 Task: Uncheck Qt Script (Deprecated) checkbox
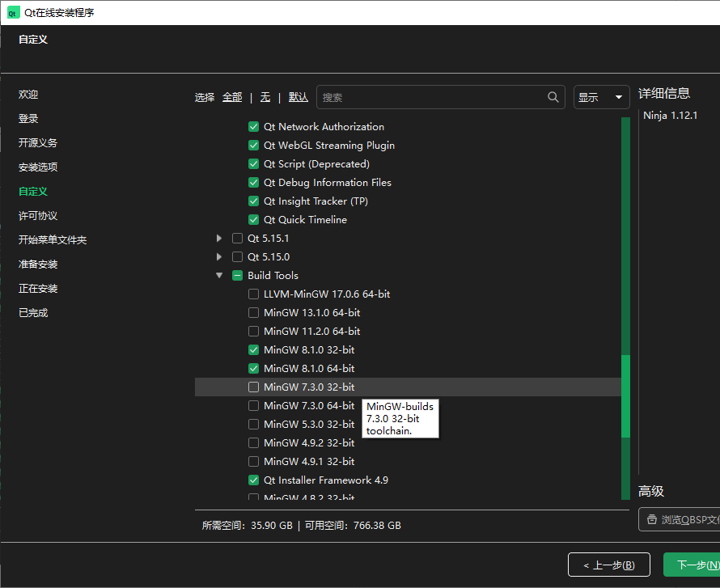[x=253, y=164]
